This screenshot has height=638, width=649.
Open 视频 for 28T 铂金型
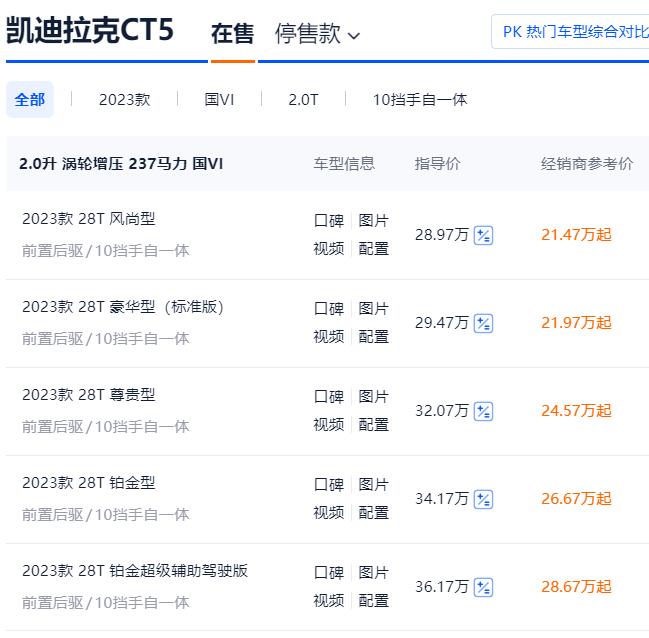[329, 513]
